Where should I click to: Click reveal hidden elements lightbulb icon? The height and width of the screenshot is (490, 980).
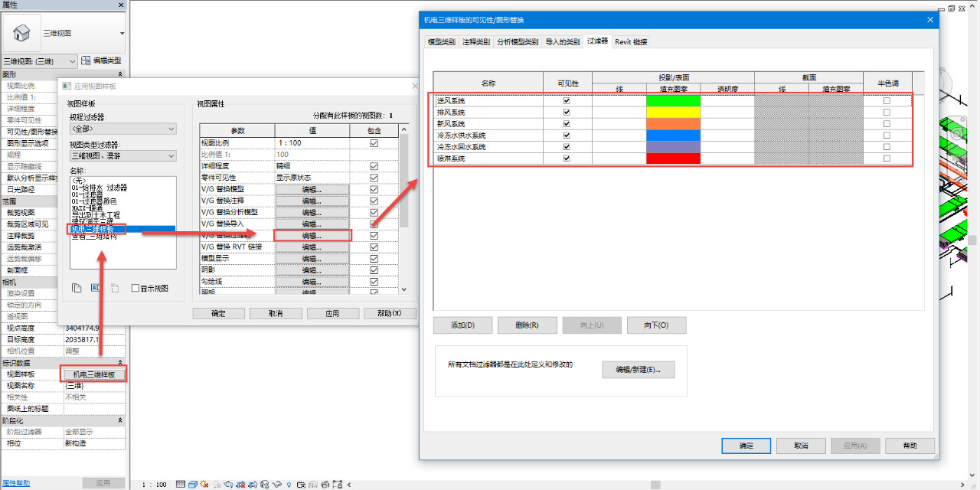[289, 485]
